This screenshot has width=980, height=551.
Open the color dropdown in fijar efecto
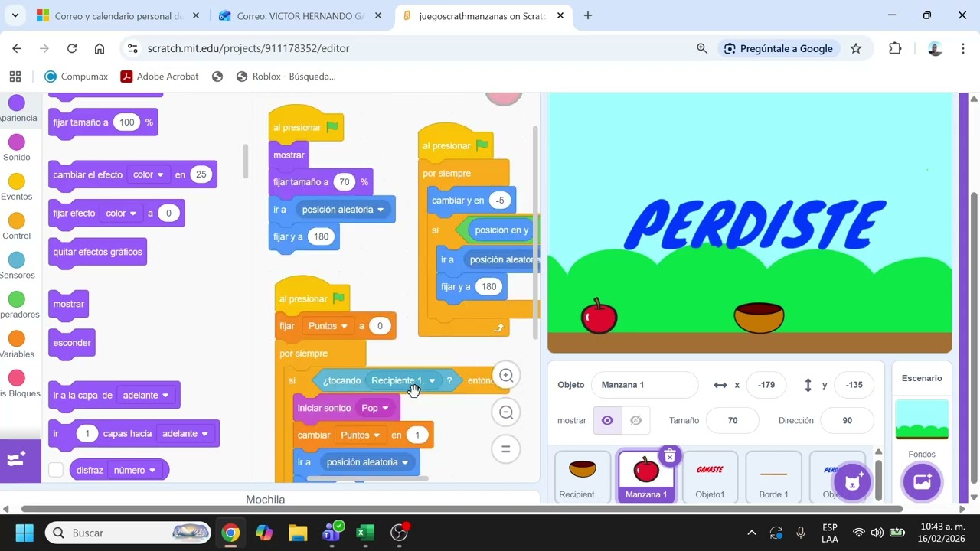tap(121, 214)
